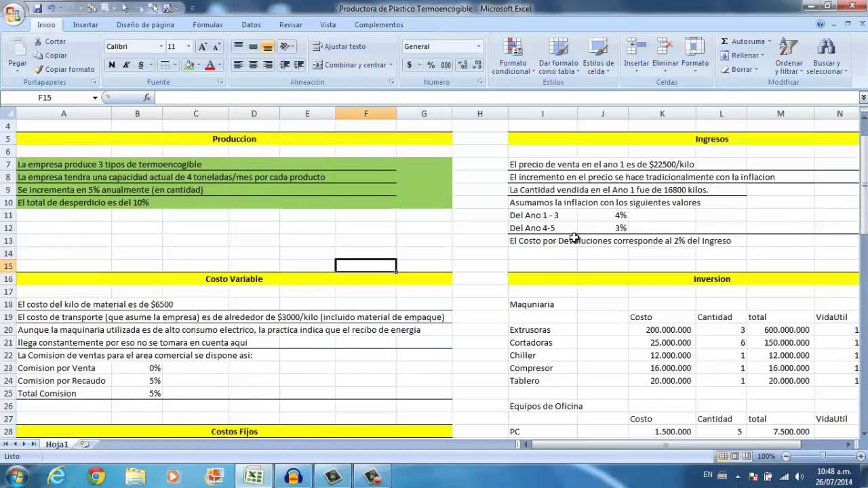Image resolution: width=868 pixels, height=488 pixels.
Task: Open Formato condicional menu
Action: coord(513,56)
